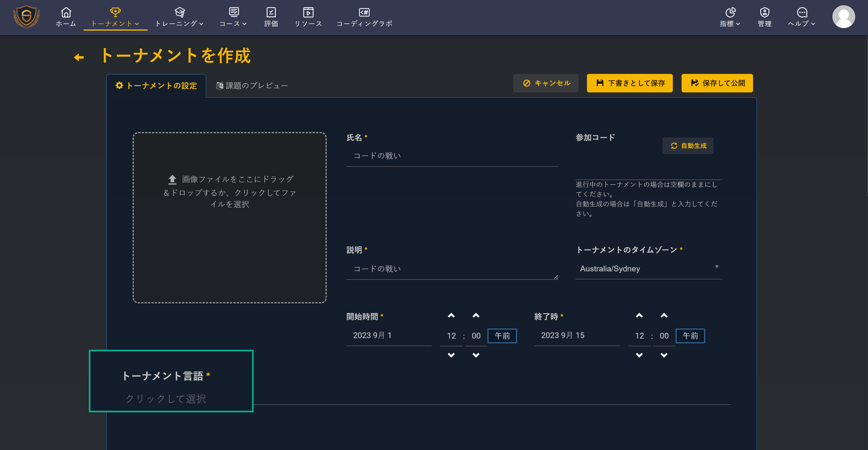The image size is (868, 450).
Task: Increase the end time hour
Action: [639, 316]
